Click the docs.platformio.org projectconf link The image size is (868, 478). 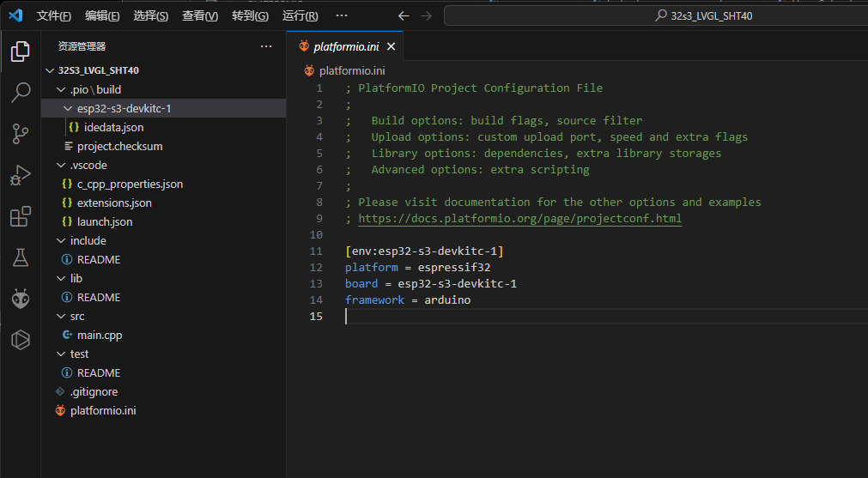pos(519,218)
